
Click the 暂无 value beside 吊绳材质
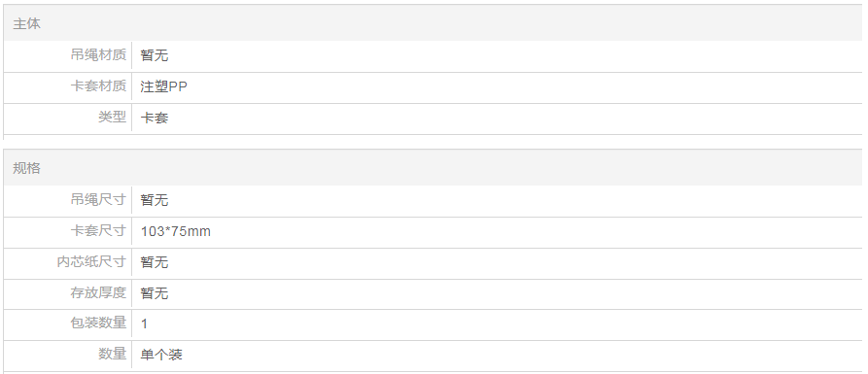[x=155, y=55]
